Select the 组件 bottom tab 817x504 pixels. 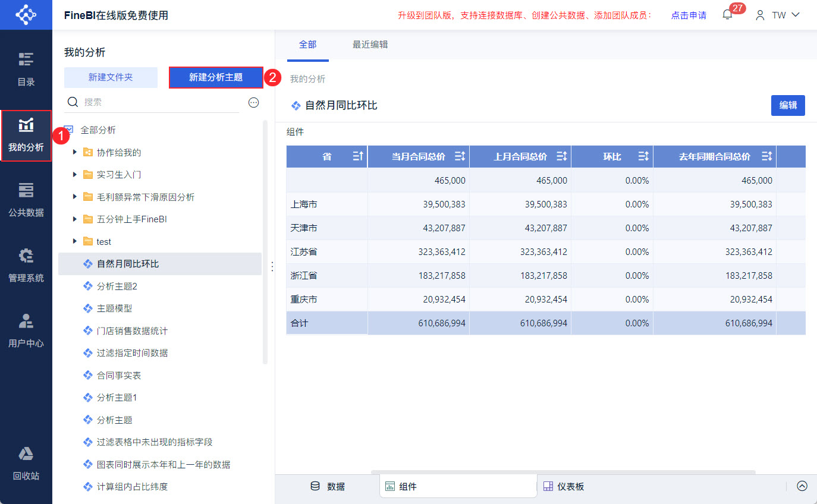[x=458, y=486]
